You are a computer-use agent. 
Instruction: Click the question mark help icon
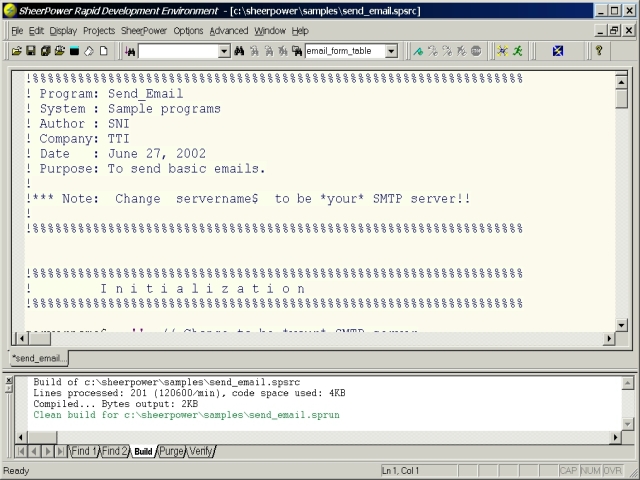coord(599,51)
